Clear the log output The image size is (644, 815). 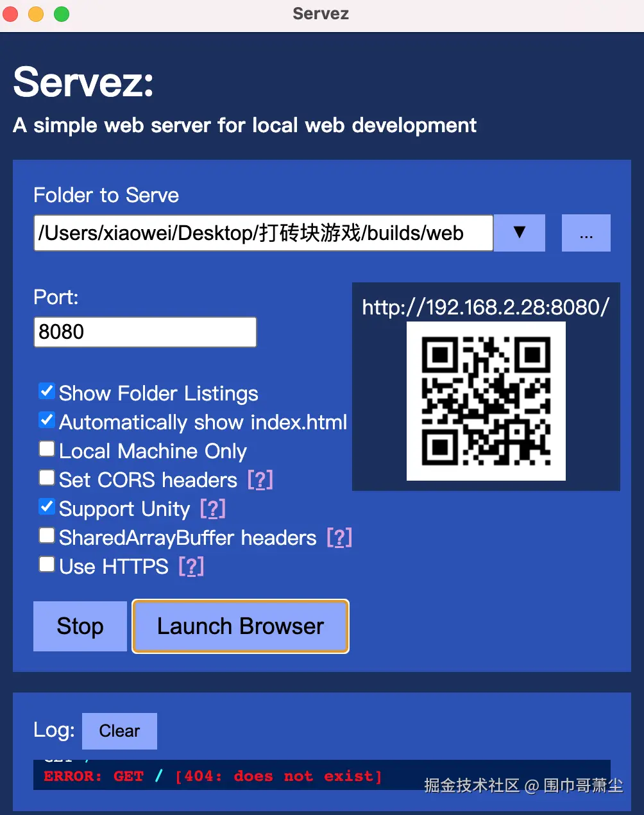(119, 731)
